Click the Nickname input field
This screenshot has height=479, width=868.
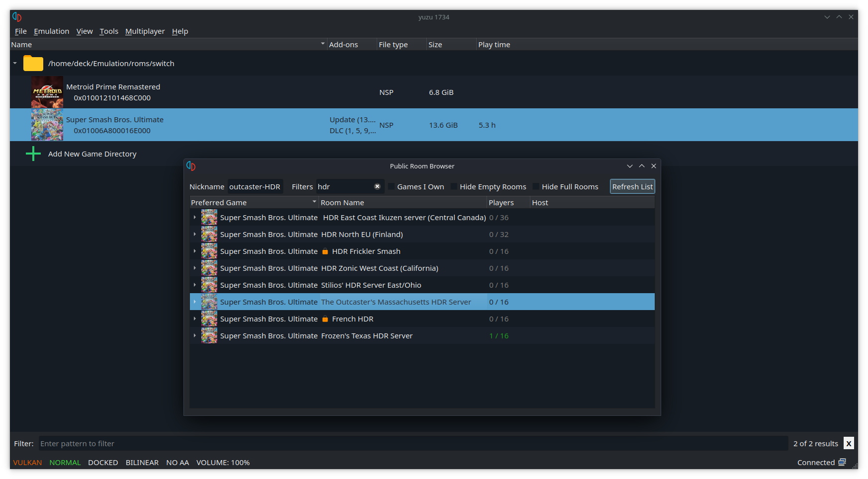255,187
